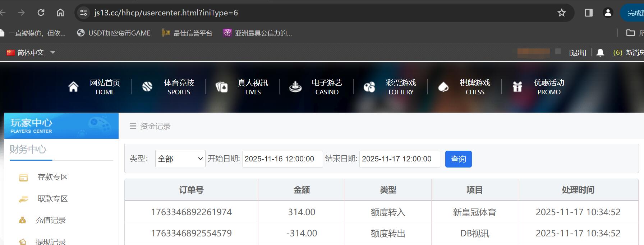Viewport: 644px width, 245px height.
Task: Click the 处理时间 column header
Action: click(x=578, y=190)
